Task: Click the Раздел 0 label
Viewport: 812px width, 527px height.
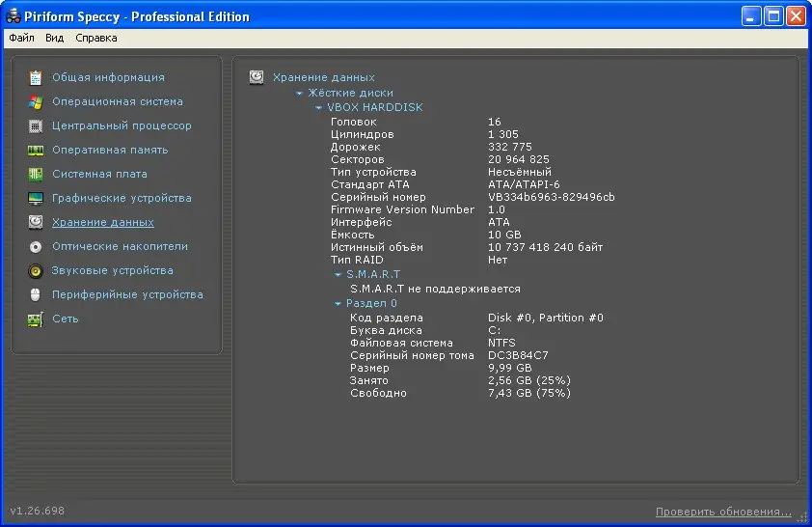Action: pyautogui.click(x=371, y=303)
